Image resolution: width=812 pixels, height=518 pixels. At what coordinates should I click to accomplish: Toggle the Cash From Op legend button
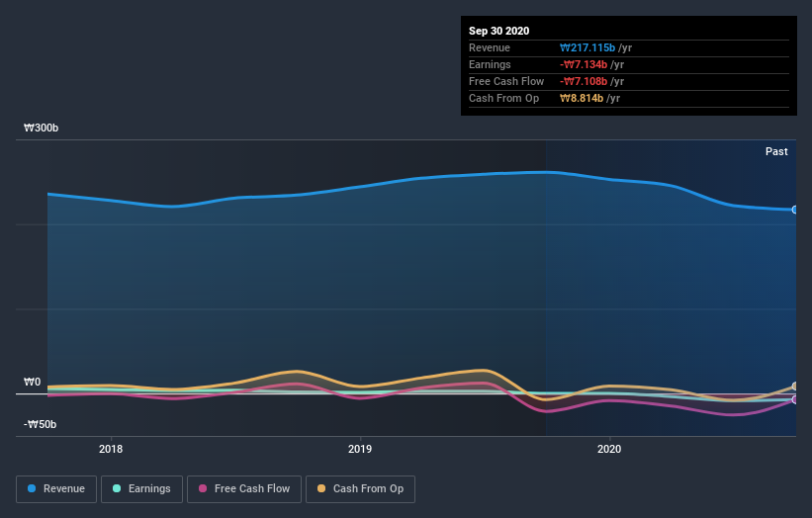[x=360, y=489]
